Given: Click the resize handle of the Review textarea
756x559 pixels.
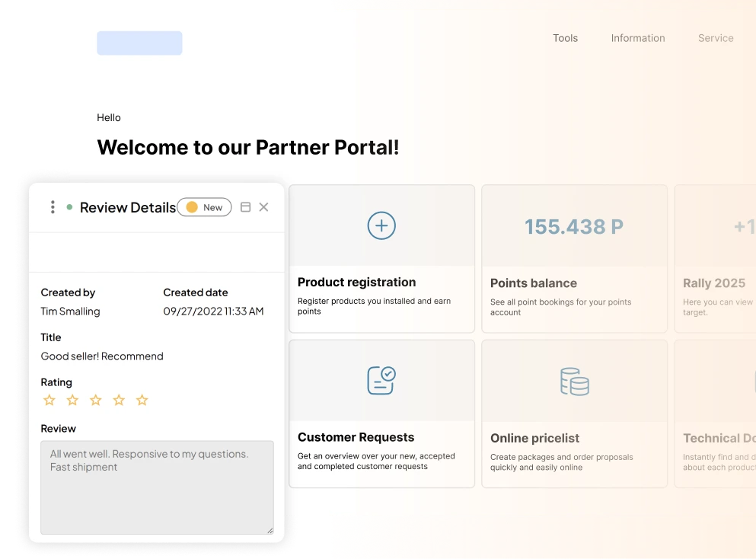Looking at the screenshot, I should 270,531.
